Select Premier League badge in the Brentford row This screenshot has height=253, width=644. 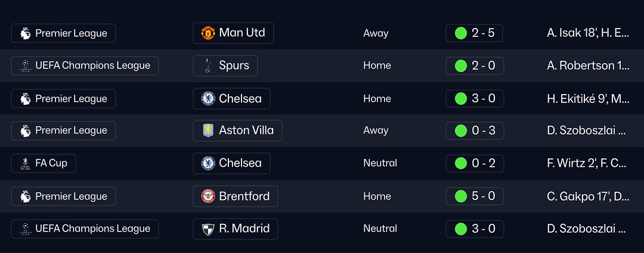pyautogui.click(x=63, y=196)
